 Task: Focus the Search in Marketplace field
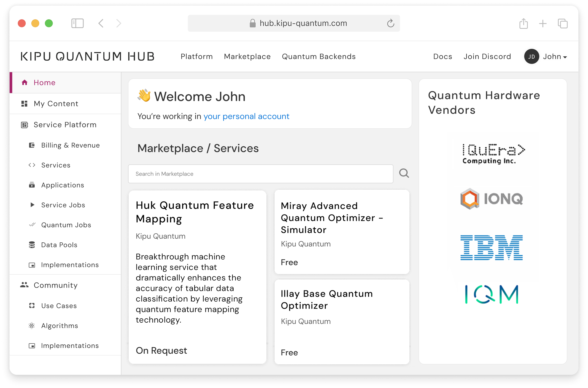[x=260, y=174]
